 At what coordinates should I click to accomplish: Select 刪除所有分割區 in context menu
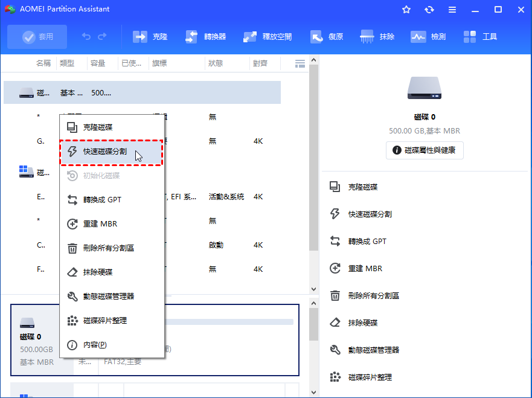point(112,248)
